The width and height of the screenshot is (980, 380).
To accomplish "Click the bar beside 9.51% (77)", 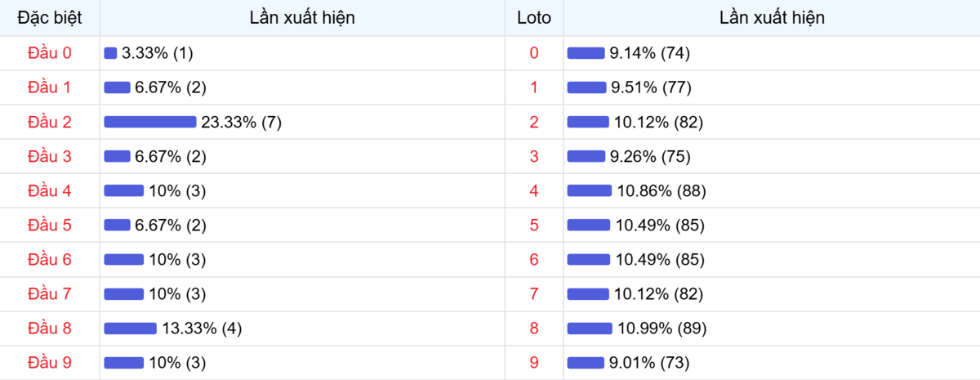I will coord(586,87).
